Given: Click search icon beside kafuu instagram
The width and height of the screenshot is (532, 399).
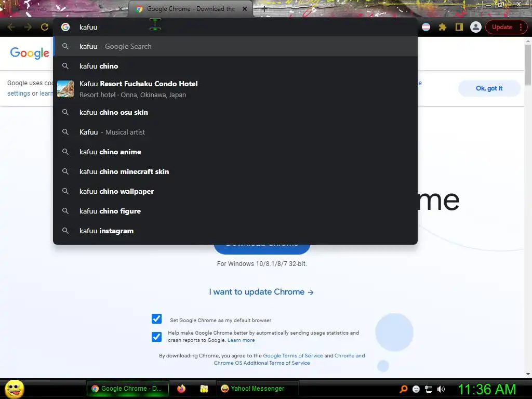Looking at the screenshot, I should [x=65, y=231].
